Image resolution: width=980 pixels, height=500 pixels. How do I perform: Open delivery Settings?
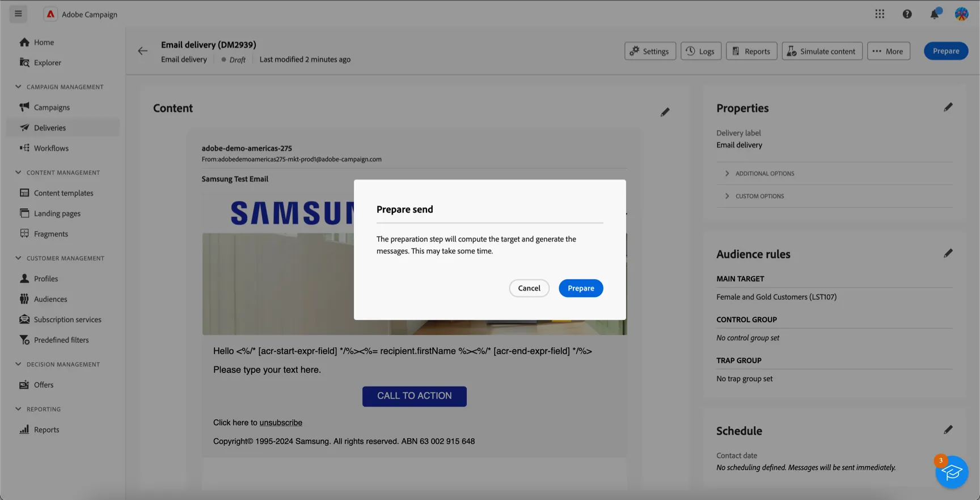tap(650, 51)
